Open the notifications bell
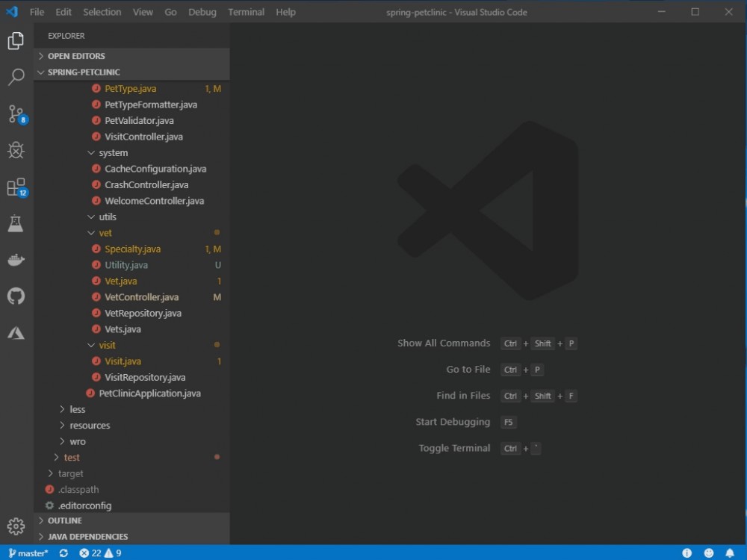The width and height of the screenshot is (747, 560). point(730,553)
